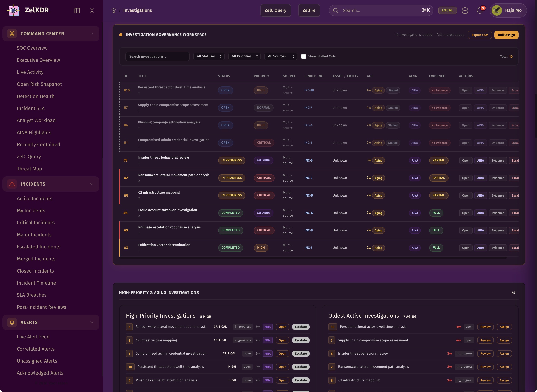This screenshot has width=537, height=392.
Task: Toggle the sidebar panel layout icon
Action: (77, 10)
